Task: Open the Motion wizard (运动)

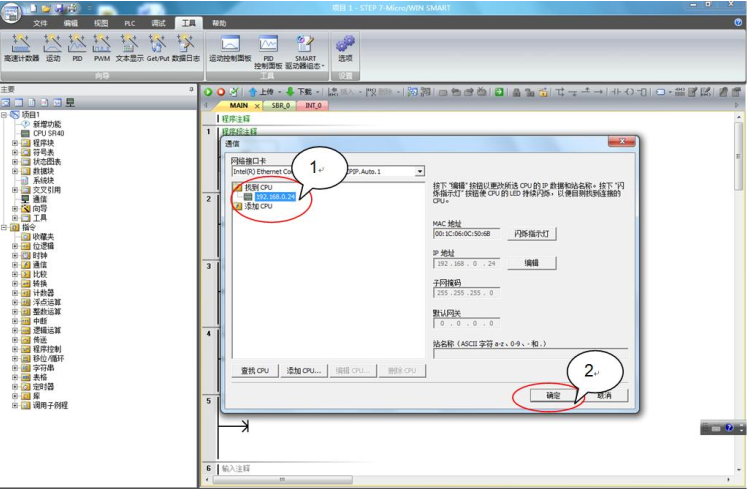Action: point(53,48)
